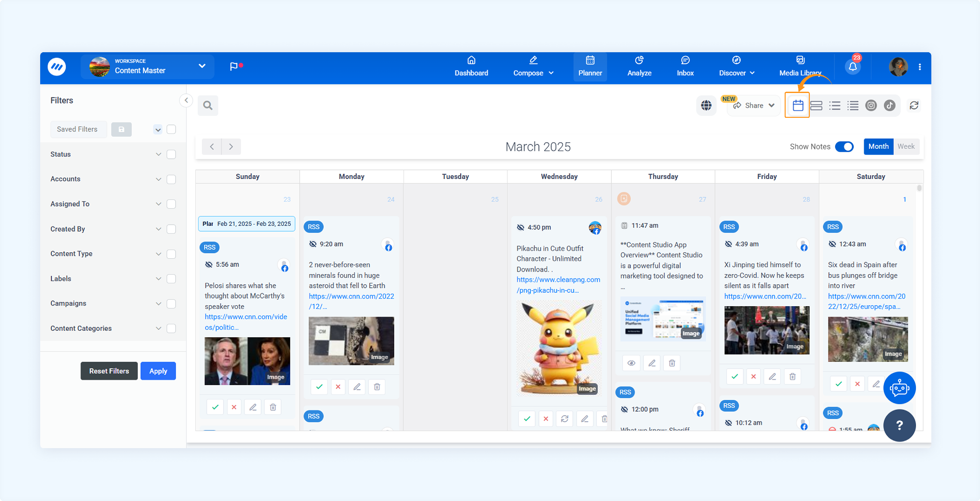Switch to feed view icon
980x501 pixels.
click(816, 105)
